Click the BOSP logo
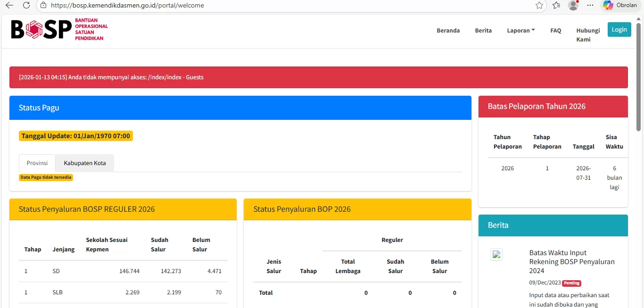644x308 pixels. [59, 30]
